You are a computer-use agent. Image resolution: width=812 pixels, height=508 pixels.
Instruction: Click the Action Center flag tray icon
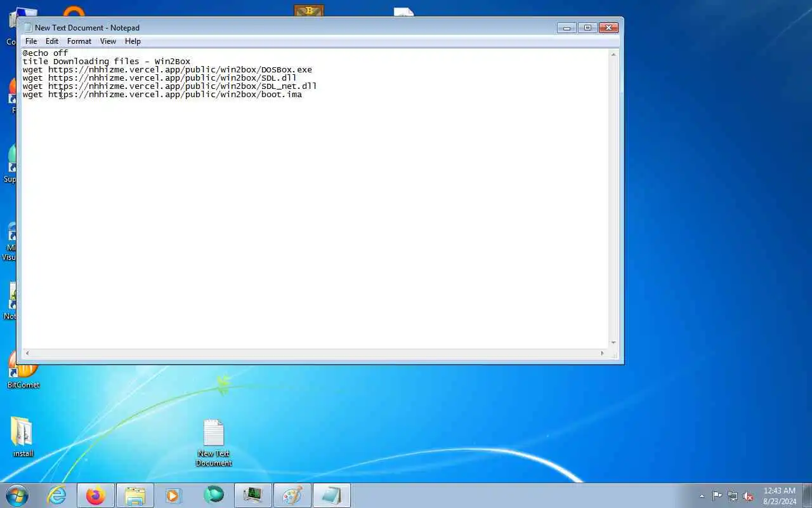coord(717,496)
